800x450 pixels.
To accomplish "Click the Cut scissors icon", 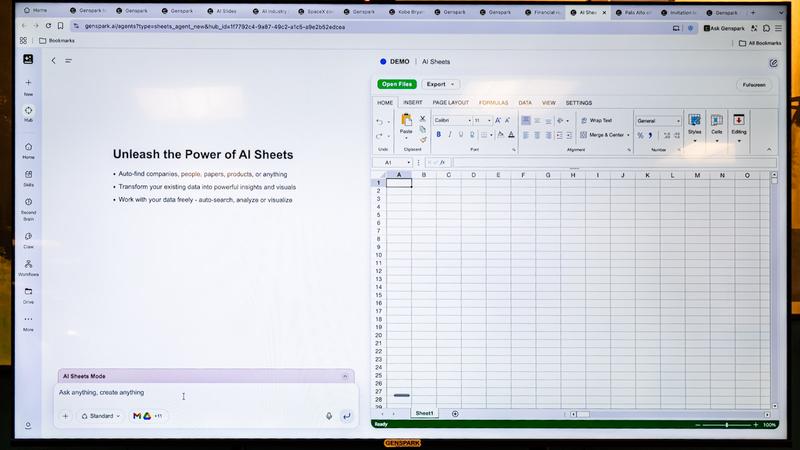I will pos(422,118).
